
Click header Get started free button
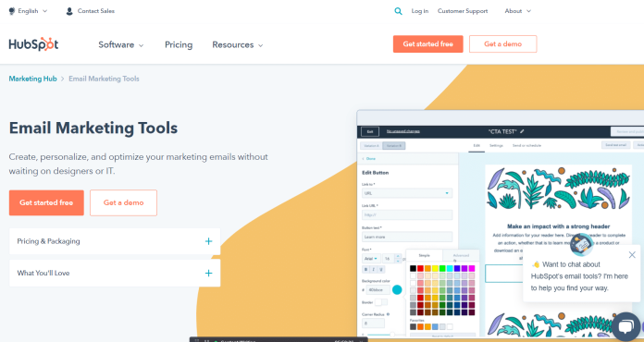coord(428,43)
